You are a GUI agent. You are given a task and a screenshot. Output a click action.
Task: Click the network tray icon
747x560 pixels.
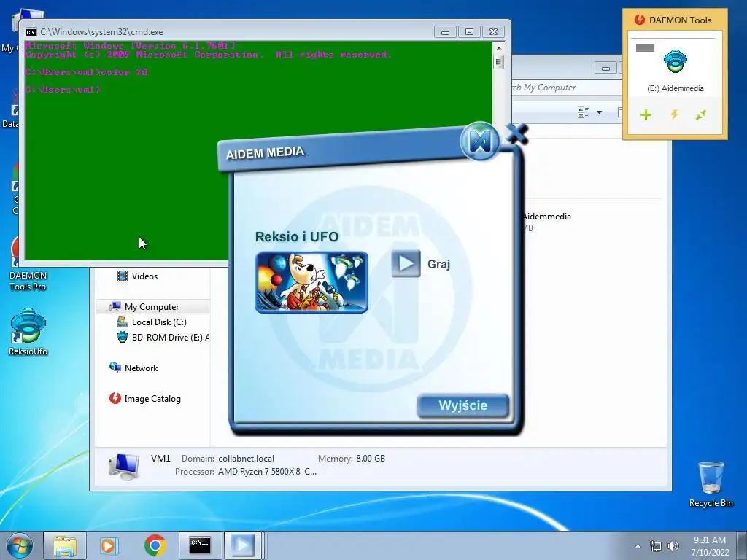[x=656, y=546]
